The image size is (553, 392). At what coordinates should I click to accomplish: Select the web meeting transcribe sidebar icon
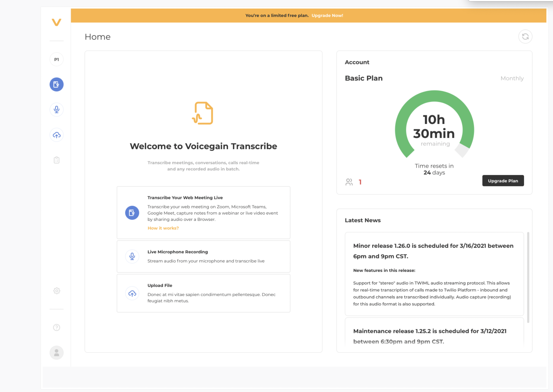tap(56, 85)
